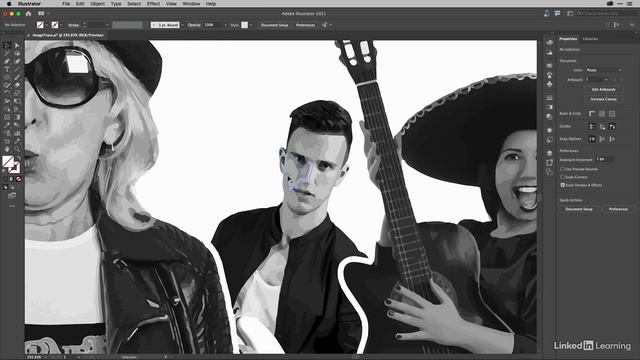Open the Layers panel icon in dock
Image resolution: width=640 pixels, height=360 pixels.
coord(549,153)
